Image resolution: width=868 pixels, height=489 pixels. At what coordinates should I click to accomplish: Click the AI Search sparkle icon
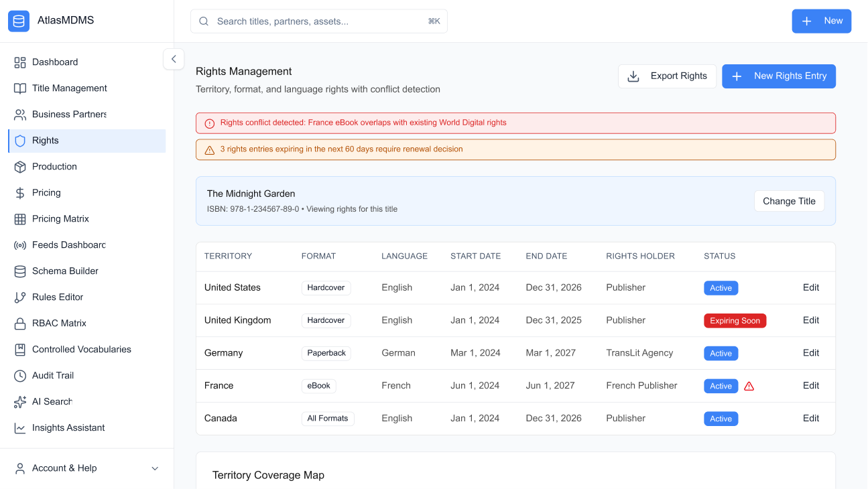coord(20,402)
